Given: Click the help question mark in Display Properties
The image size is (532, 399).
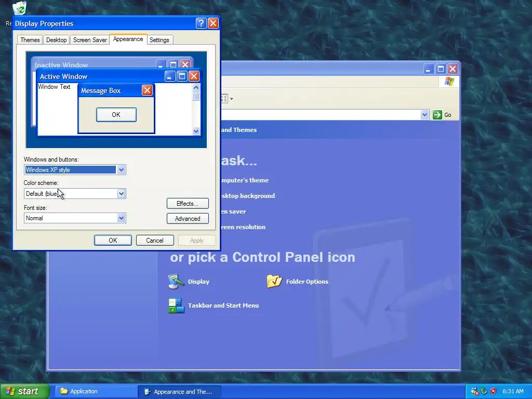Looking at the screenshot, I should point(201,23).
